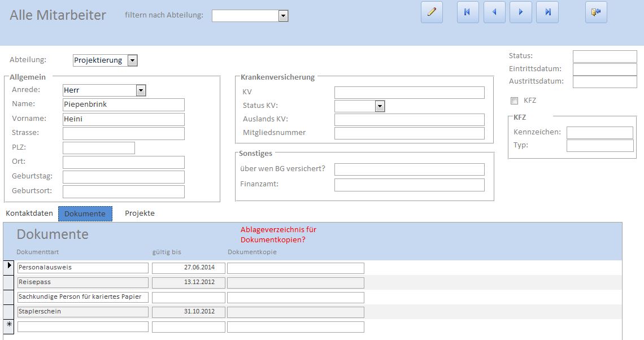
Task: Click the Strasse input field
Action: (x=123, y=133)
